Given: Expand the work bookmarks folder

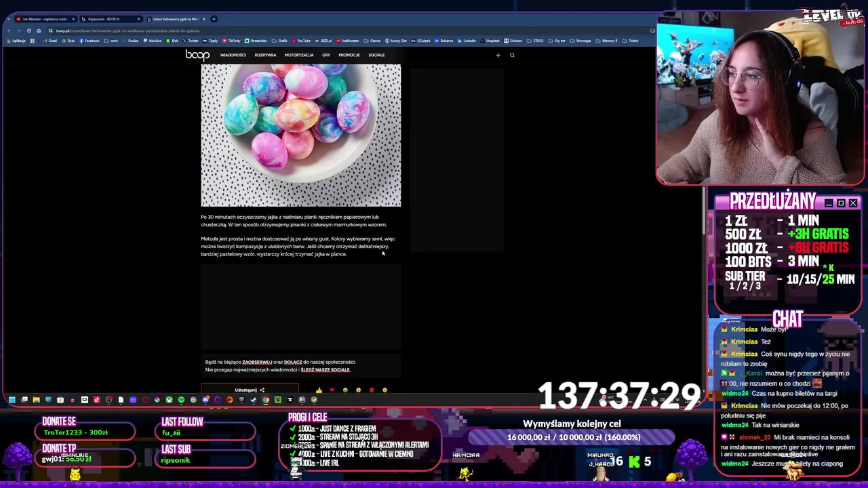Looking at the screenshot, I should [x=111, y=41].
